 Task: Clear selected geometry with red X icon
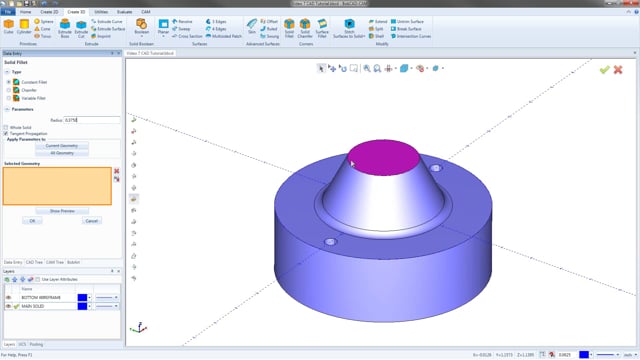tap(117, 171)
